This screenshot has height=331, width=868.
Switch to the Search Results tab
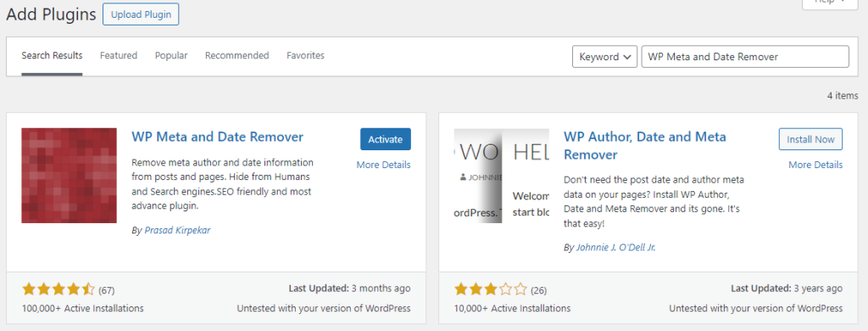click(52, 55)
